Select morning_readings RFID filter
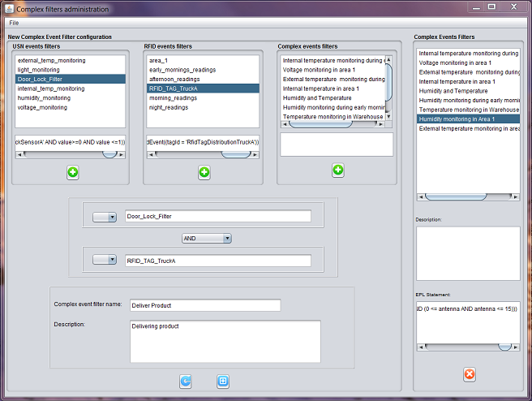Screen dimensions: 532x401 tap(203, 97)
